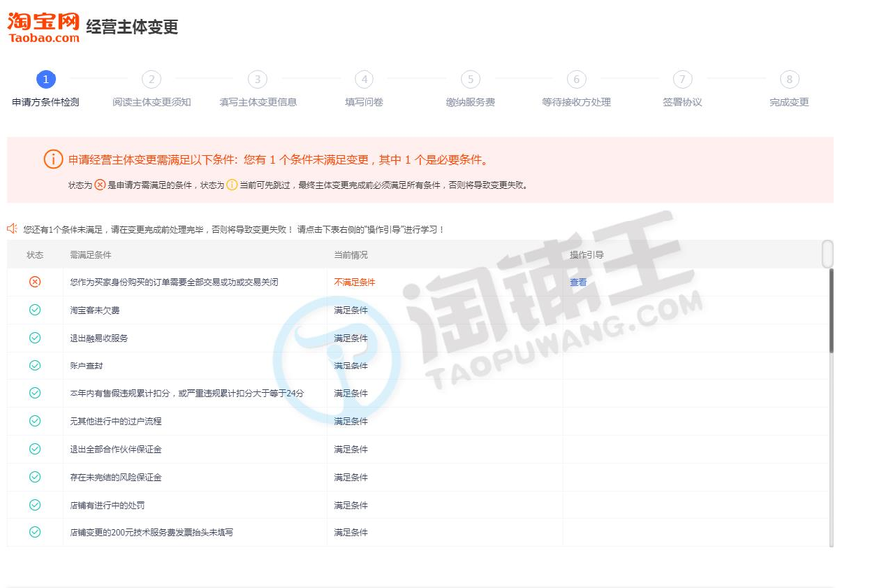Screen dimensions: 884x588
Task: Click green check icon for 无其他进行中的过户流程
Action: (x=35, y=421)
